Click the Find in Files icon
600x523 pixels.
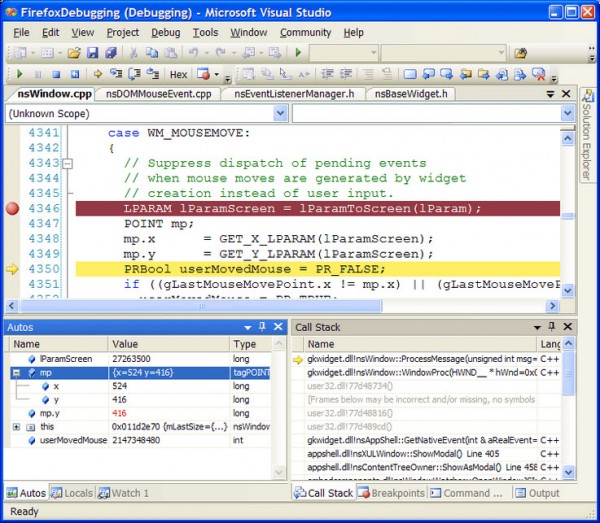tap(520, 52)
